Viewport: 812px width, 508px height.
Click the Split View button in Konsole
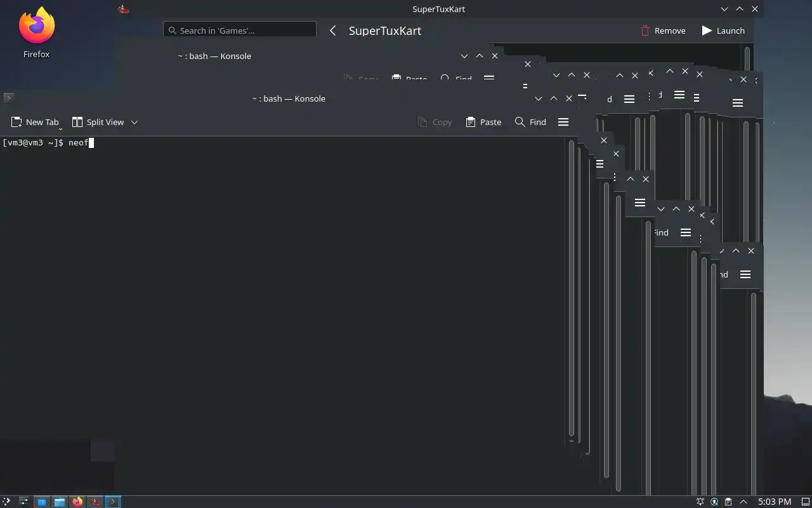tap(98, 122)
